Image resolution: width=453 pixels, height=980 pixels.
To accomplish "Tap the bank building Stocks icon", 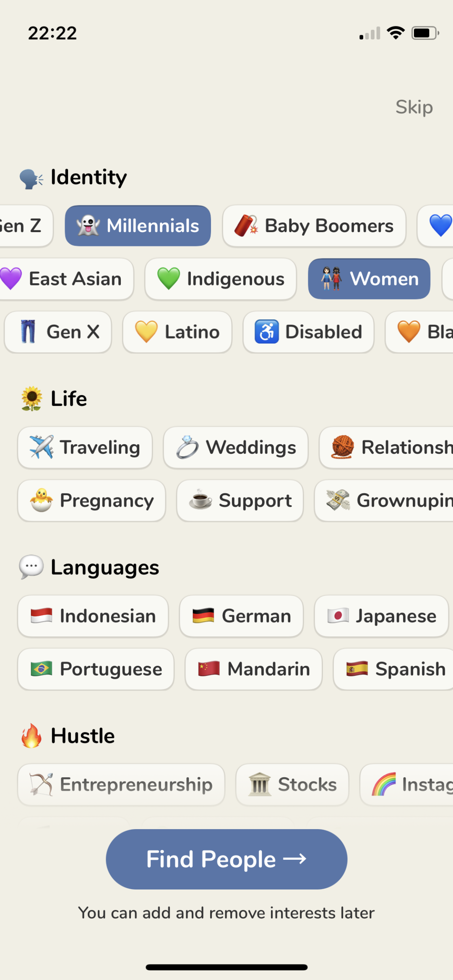I will pyautogui.click(x=260, y=784).
